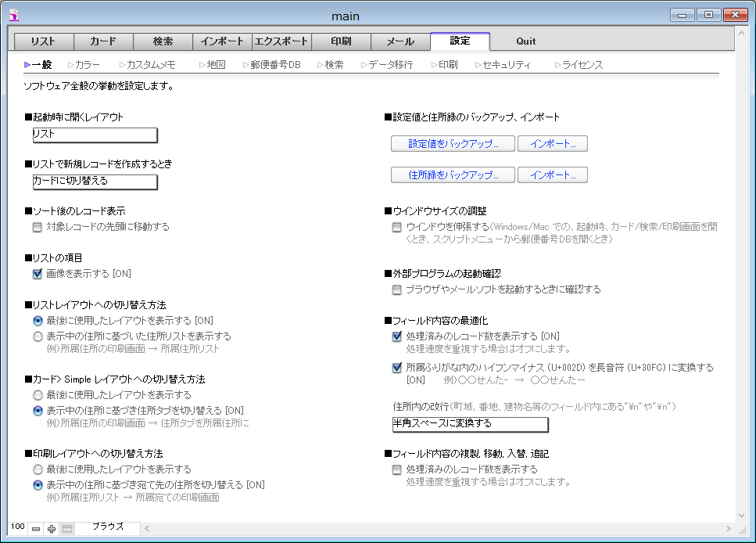Viewport: 756px width, 543px height.
Task: Click the app icon in title bar
Action: [13, 15]
